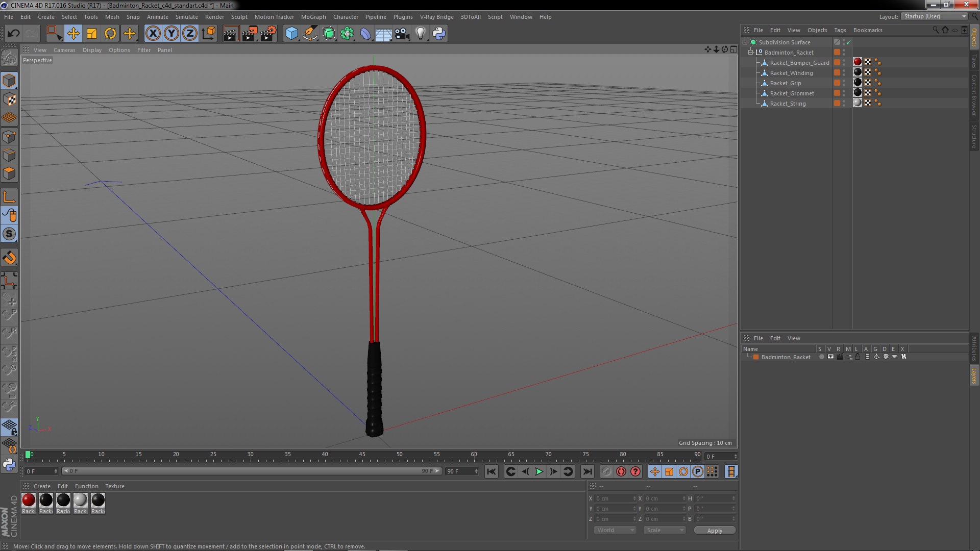Add deformer object icon
This screenshot has height=551, width=980.
pos(365,34)
